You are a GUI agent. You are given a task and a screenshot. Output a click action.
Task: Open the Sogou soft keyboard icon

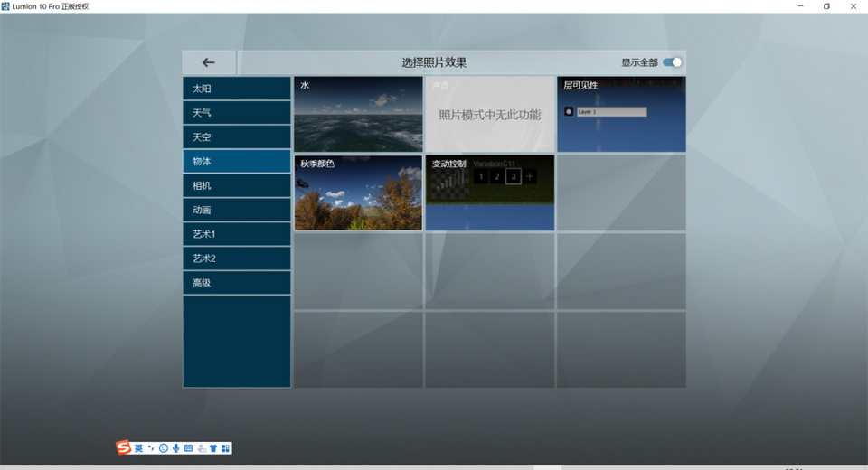pos(188,448)
